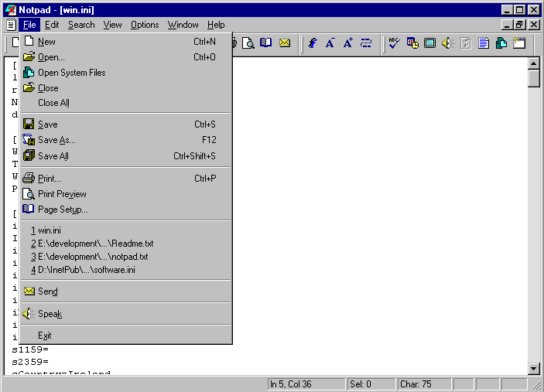Viewport: 544px width, 392px height.
Task: Click the Send mail envelope toolbar icon
Action: (285, 43)
